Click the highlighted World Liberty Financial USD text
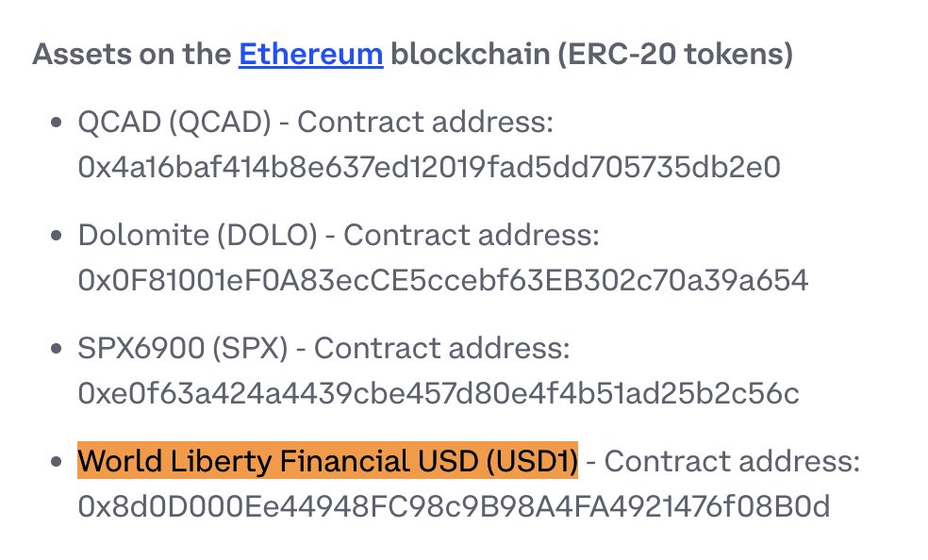 (x=327, y=461)
